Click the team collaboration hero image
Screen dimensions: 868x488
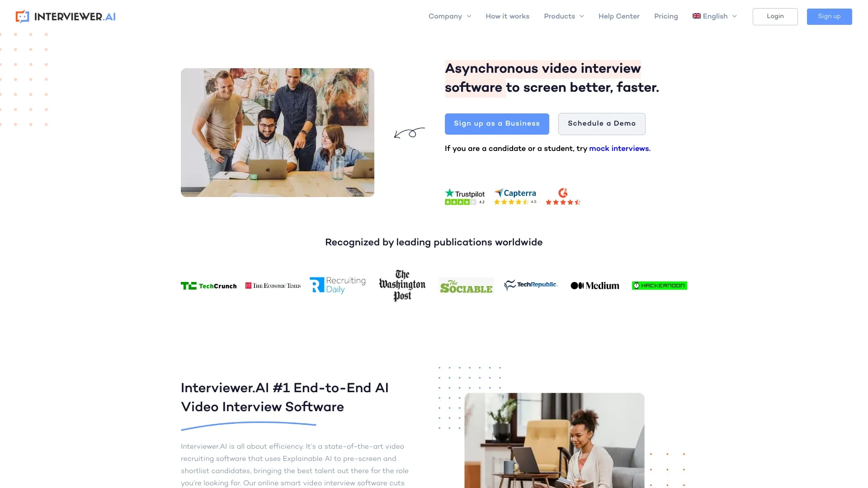[277, 132]
